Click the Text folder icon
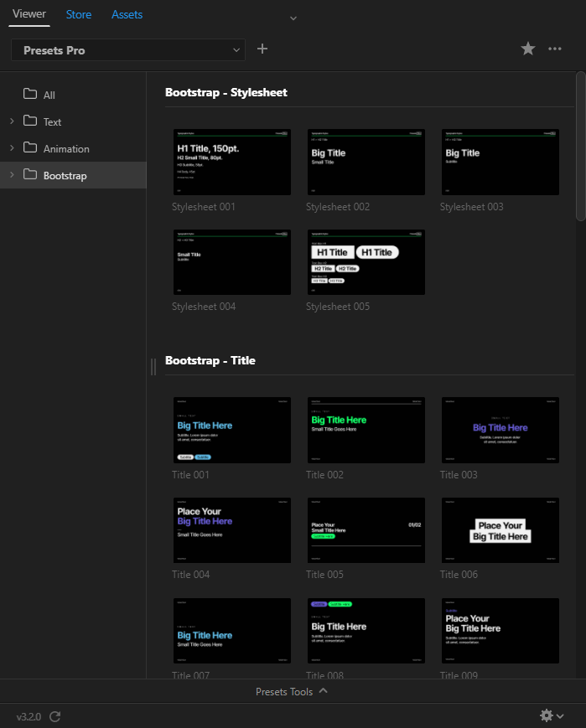This screenshot has width=586, height=728. click(x=30, y=121)
